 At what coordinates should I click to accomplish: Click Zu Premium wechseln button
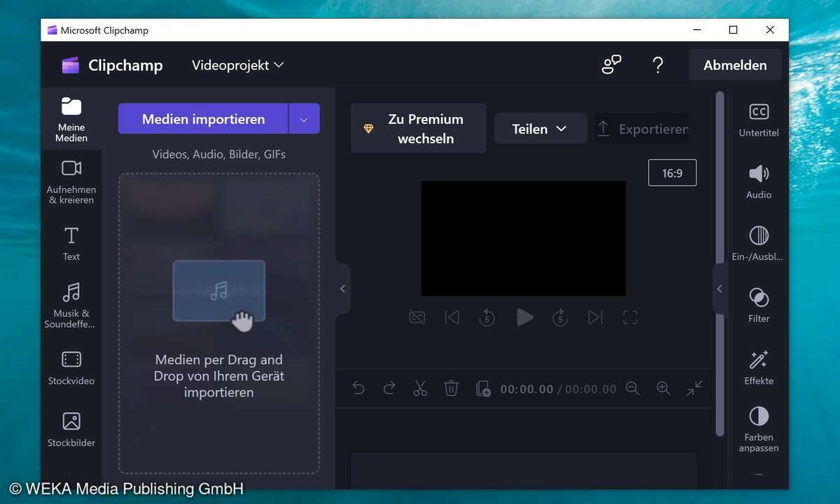tap(419, 129)
